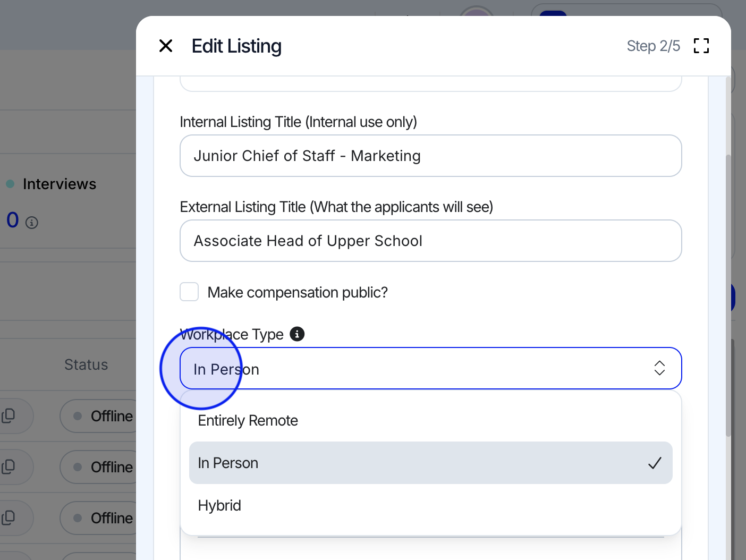Viewport: 746px width, 560px height.
Task: Click the copy icon in the first row
Action: tap(9, 416)
